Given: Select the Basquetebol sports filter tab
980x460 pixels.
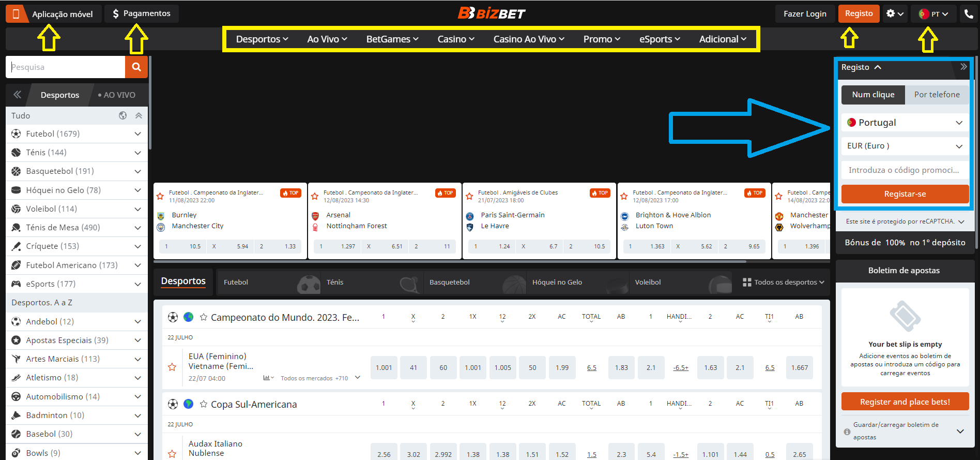Looking at the screenshot, I should pyautogui.click(x=474, y=283).
